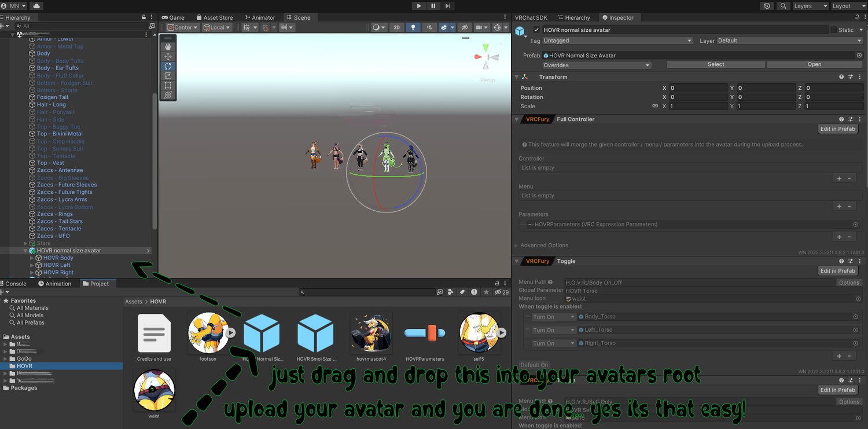868x429 pixels.
Task: Start Play mode
Action: tap(418, 6)
